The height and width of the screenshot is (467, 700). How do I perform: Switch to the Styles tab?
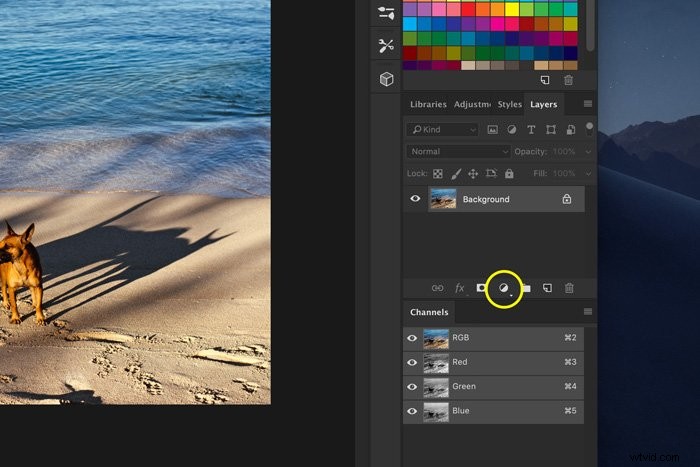(x=509, y=104)
